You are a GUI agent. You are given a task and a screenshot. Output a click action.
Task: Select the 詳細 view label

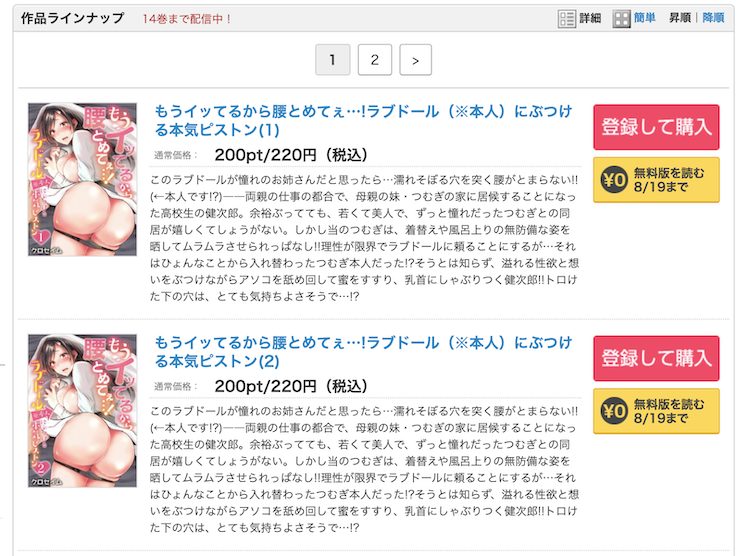[x=590, y=18]
